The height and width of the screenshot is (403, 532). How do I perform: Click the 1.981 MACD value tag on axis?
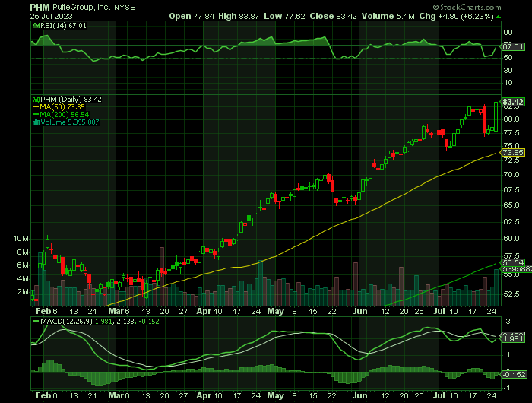coord(514,339)
